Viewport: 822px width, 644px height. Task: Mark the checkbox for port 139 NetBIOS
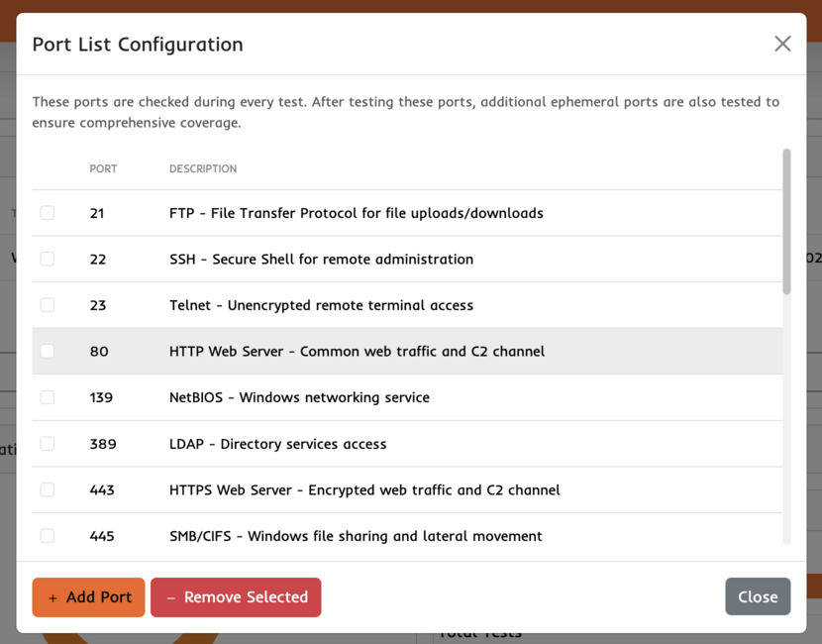(48, 397)
